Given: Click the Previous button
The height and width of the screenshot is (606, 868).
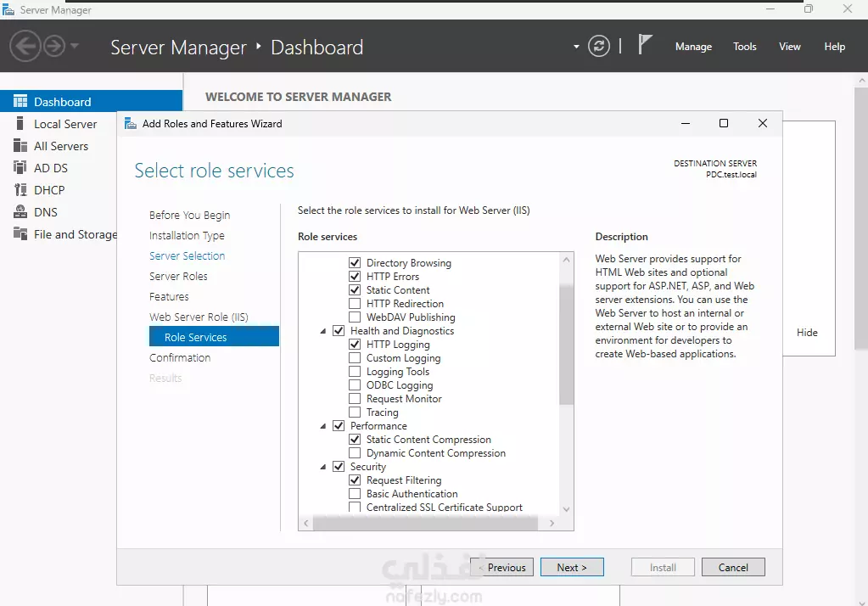Looking at the screenshot, I should (x=501, y=567).
